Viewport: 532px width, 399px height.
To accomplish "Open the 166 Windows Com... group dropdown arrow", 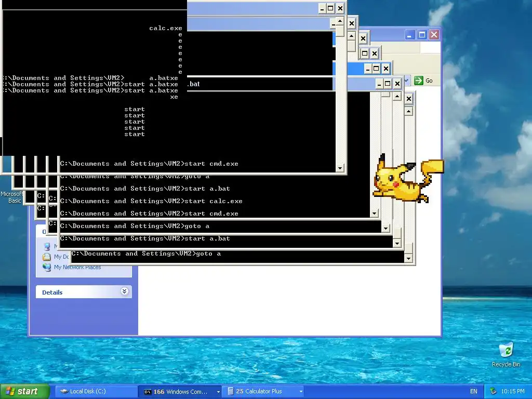I will [218, 392].
